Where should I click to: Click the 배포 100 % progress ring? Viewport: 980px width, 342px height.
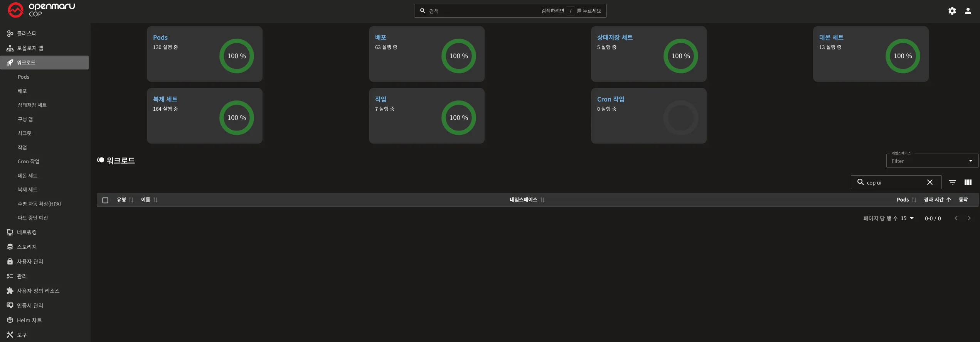[x=459, y=56]
